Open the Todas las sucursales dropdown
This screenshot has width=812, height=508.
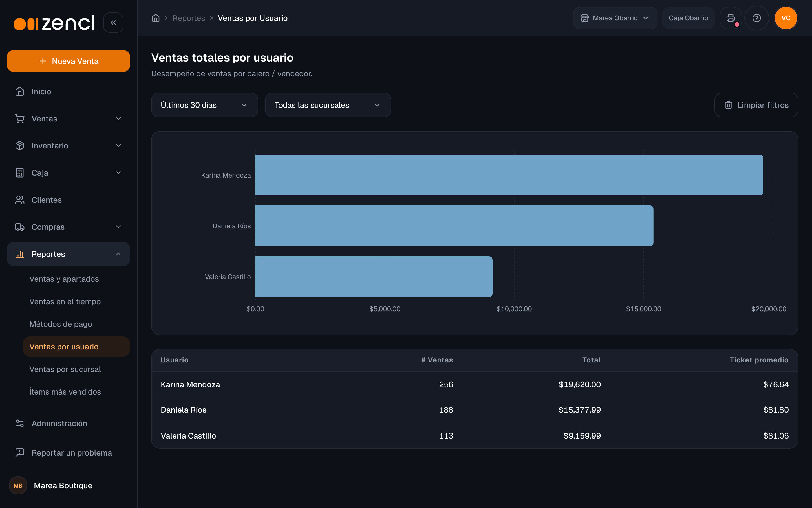[328, 105]
